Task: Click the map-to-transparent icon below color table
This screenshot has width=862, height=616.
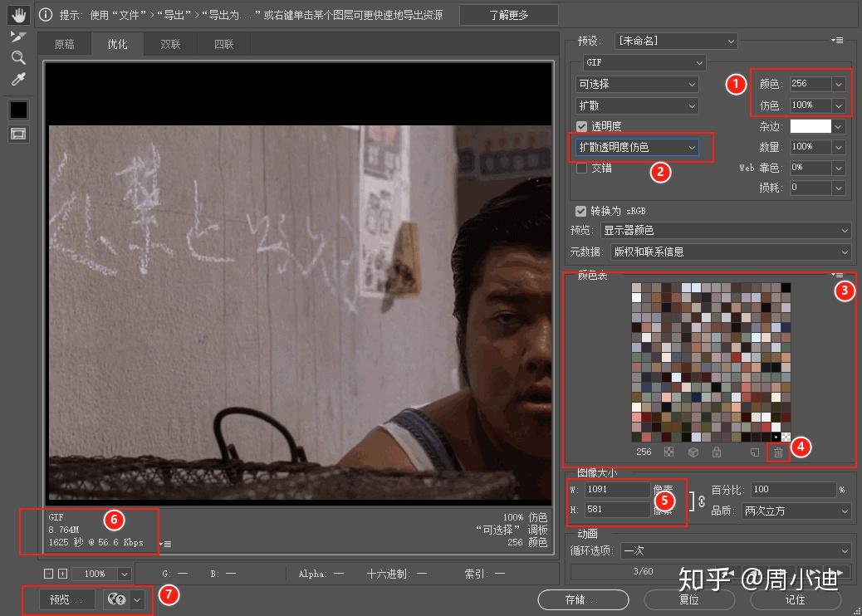Action: coord(669,452)
